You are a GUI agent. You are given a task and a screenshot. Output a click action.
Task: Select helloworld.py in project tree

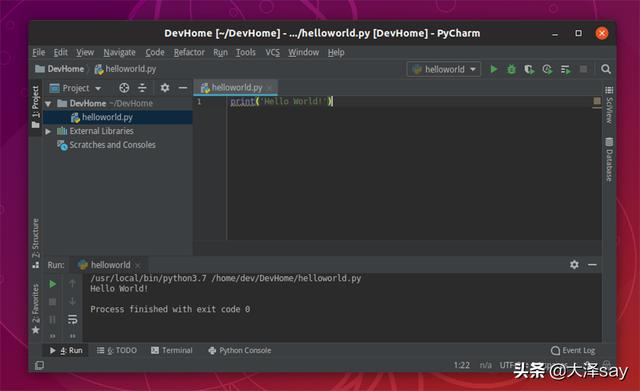[118, 118]
